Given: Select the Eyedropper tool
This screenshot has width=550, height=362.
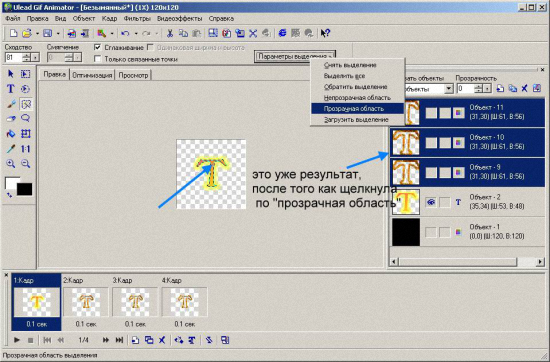Looking at the screenshot, I should tap(11, 149).
